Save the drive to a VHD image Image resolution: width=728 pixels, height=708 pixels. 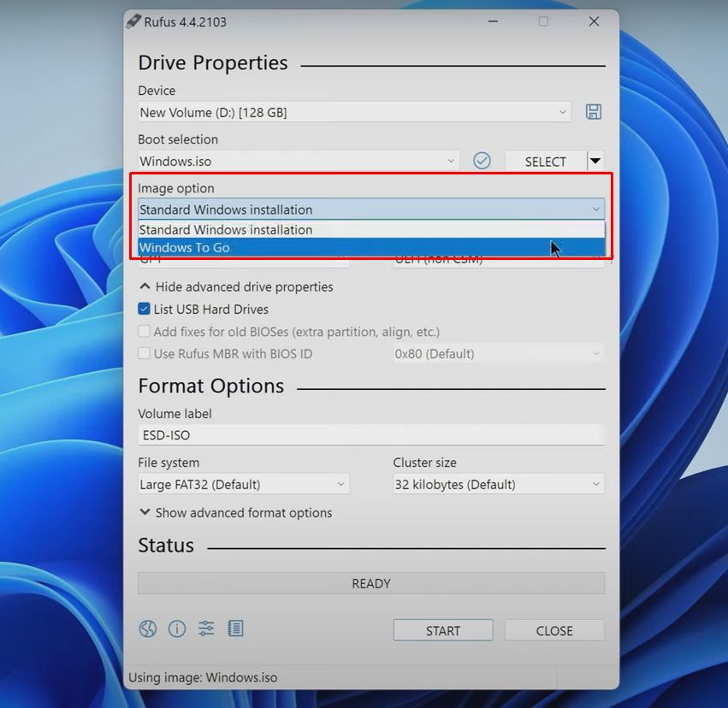click(593, 111)
